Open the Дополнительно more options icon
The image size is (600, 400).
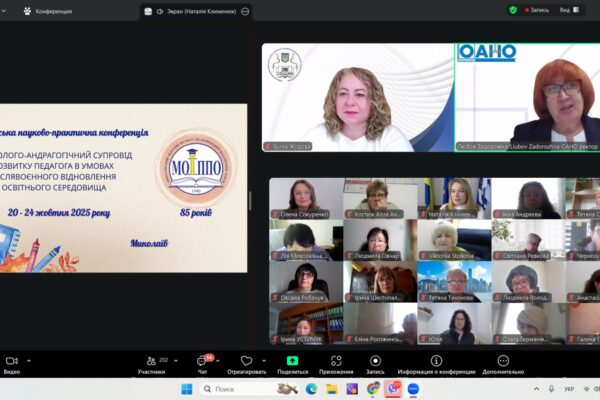(x=503, y=361)
